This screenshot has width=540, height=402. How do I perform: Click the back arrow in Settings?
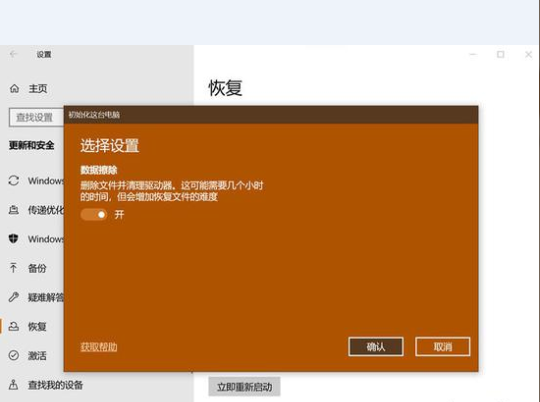click(13, 54)
